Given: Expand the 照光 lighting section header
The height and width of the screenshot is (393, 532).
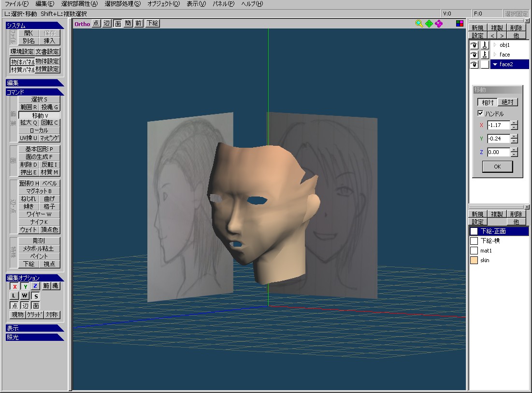Looking at the screenshot, I should click(x=35, y=337).
